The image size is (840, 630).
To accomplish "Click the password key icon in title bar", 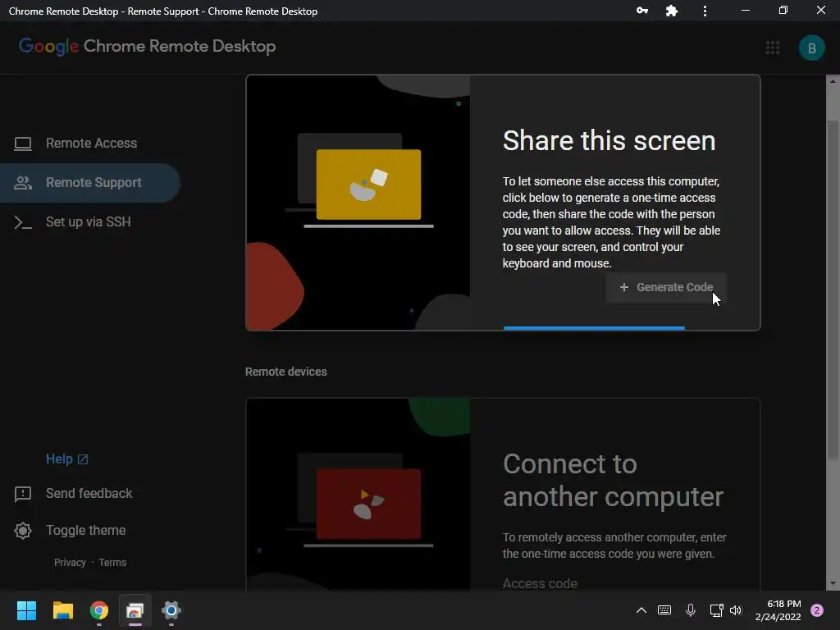I will click(641, 11).
